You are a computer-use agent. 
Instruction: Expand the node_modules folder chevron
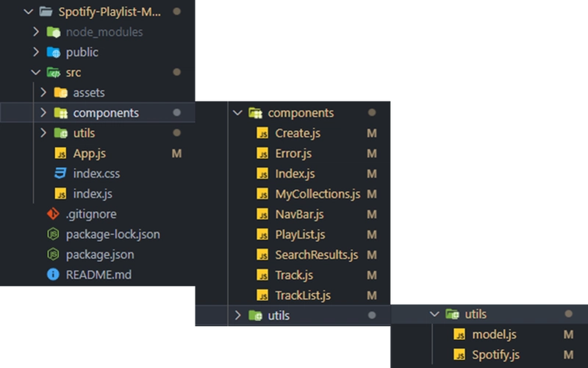pos(36,32)
